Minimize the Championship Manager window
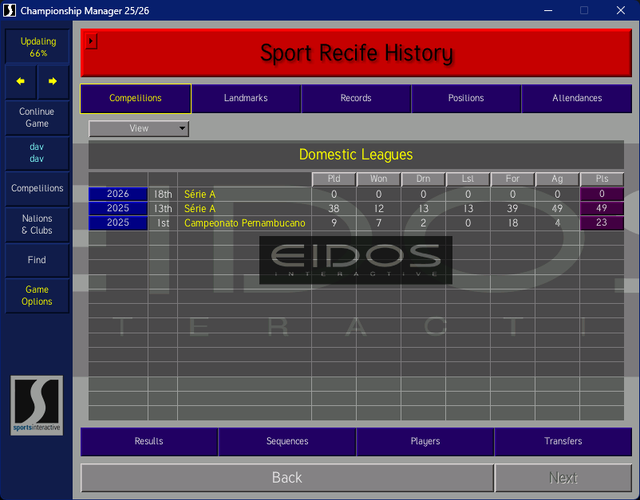Image resolution: width=640 pixels, height=500 pixels. 548,10
